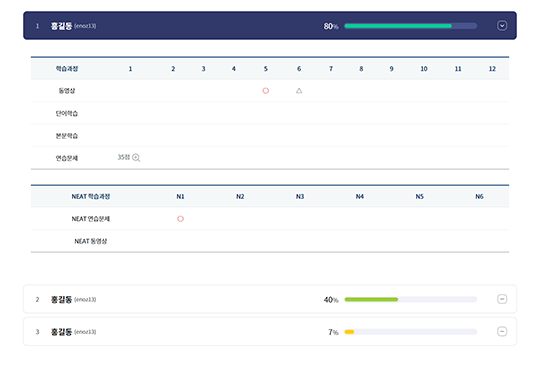Click the 80% green progress bar
Viewport: 540px width, 392px height.
(411, 26)
